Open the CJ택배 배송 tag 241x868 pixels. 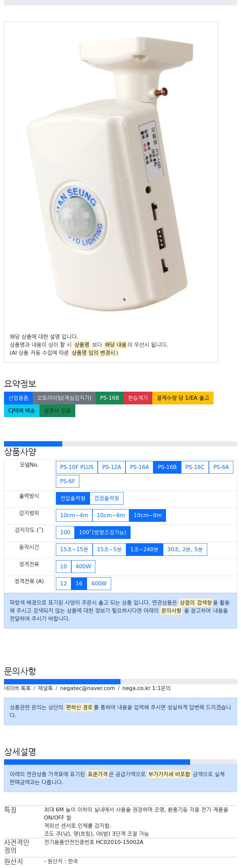tap(21, 411)
